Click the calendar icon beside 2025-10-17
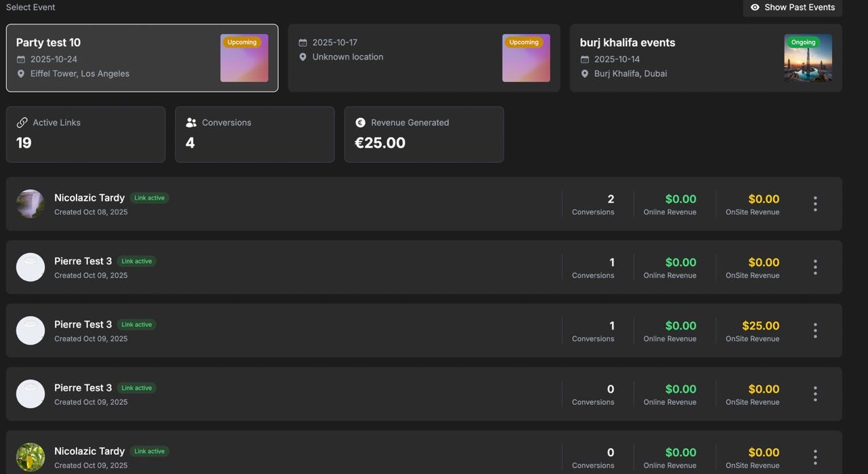 click(303, 42)
